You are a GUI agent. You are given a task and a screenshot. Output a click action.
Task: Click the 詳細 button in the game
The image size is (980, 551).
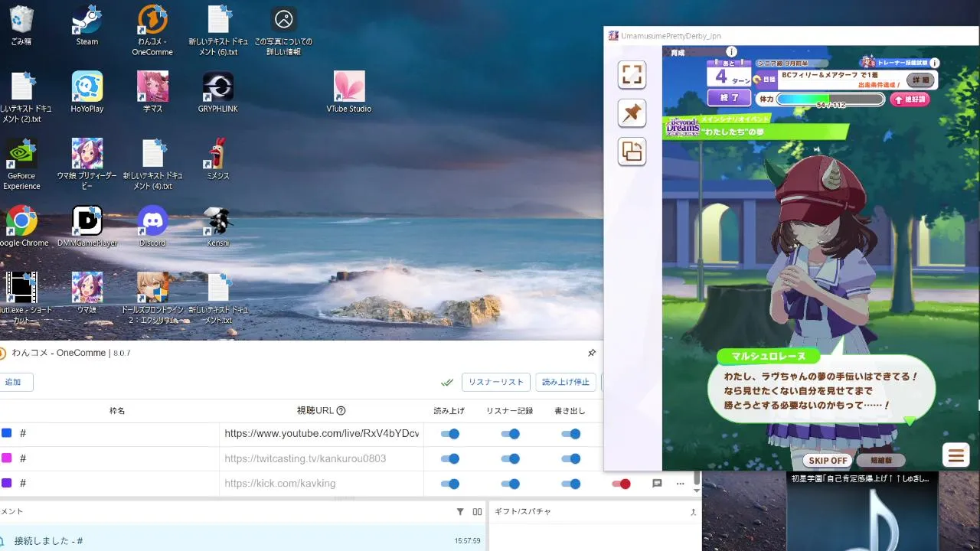coord(921,80)
